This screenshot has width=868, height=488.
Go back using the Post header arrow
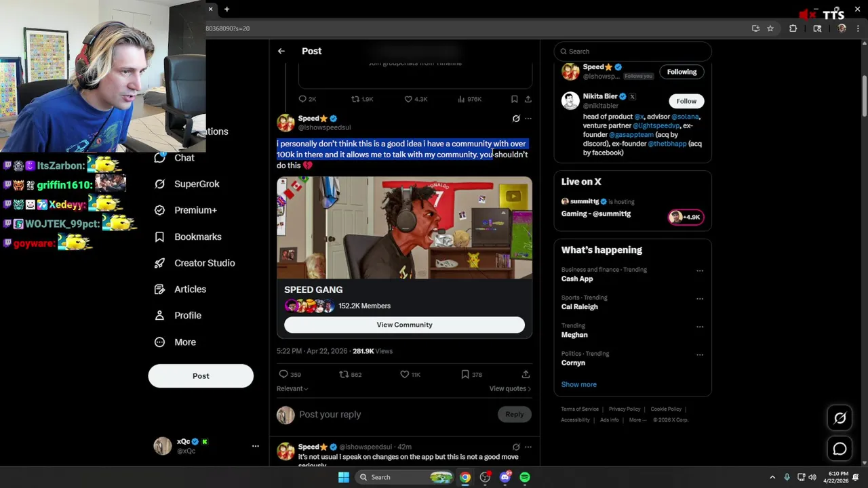tap(281, 51)
